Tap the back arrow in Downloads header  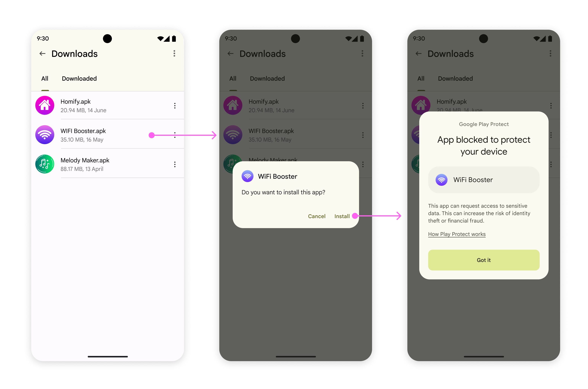[x=42, y=53]
